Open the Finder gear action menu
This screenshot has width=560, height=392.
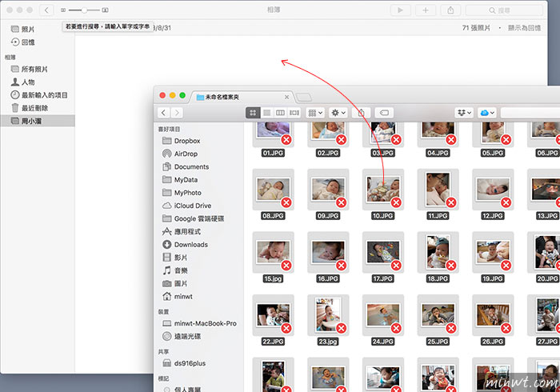click(x=338, y=113)
